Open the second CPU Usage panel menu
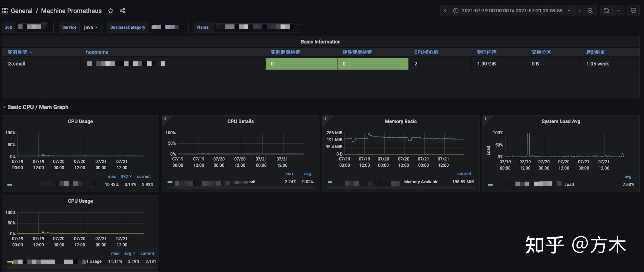Viewport: 644px width, 272px height. 80,201
